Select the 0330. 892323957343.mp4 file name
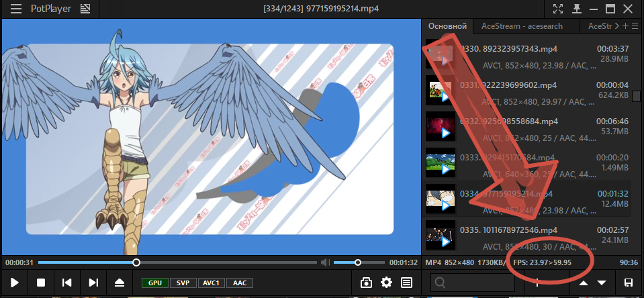Screen dimensions: 644x298 pos(508,49)
